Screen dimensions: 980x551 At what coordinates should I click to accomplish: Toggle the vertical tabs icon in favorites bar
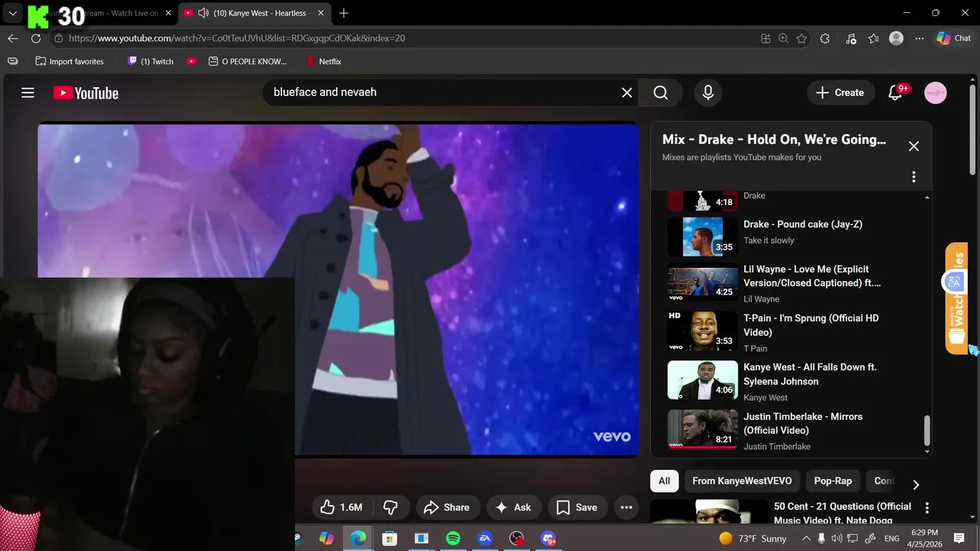pos(12,61)
